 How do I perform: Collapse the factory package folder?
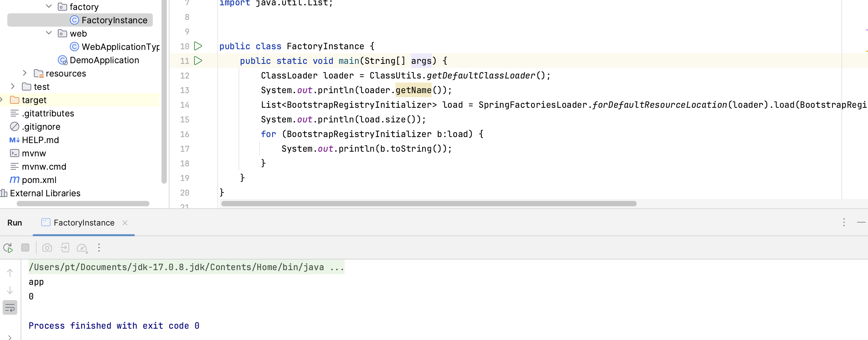tap(49, 7)
